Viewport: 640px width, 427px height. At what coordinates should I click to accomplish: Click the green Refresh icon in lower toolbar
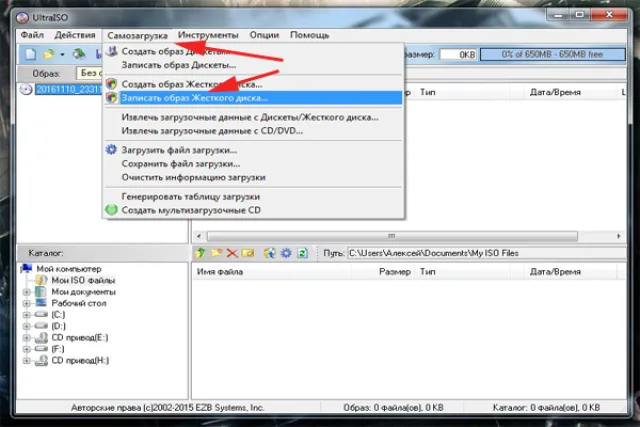302,253
